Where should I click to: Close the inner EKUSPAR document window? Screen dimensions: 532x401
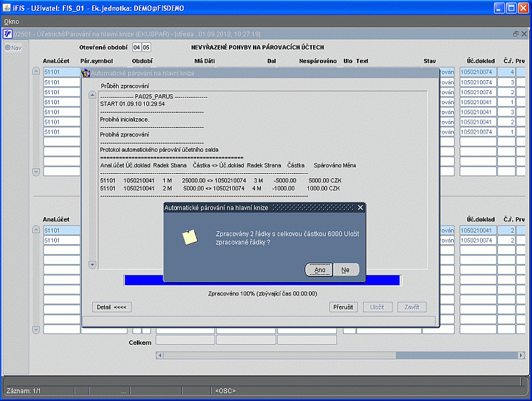(524, 34)
